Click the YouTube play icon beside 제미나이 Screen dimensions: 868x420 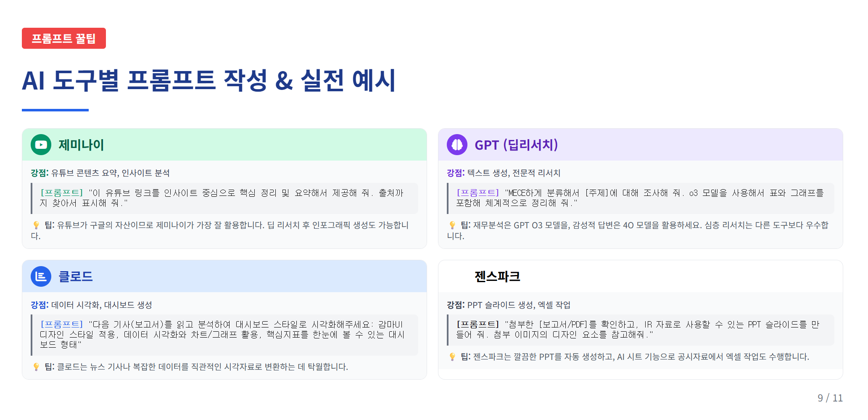pos(41,145)
